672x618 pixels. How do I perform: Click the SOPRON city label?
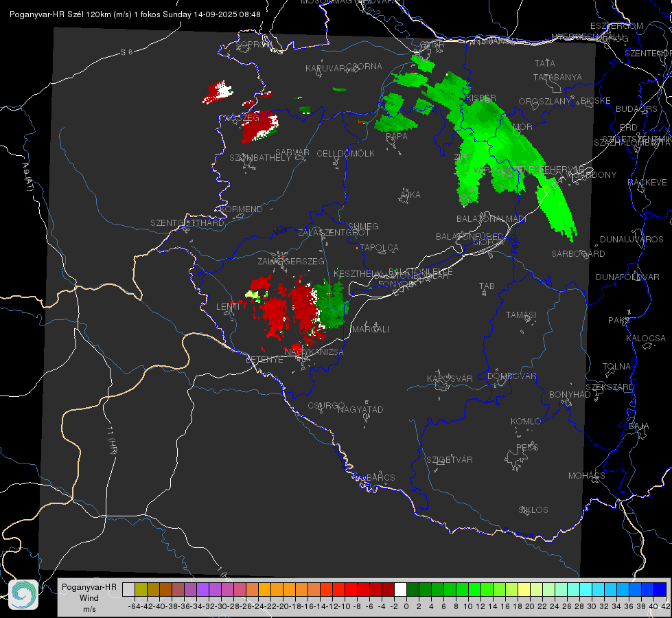tap(254, 44)
